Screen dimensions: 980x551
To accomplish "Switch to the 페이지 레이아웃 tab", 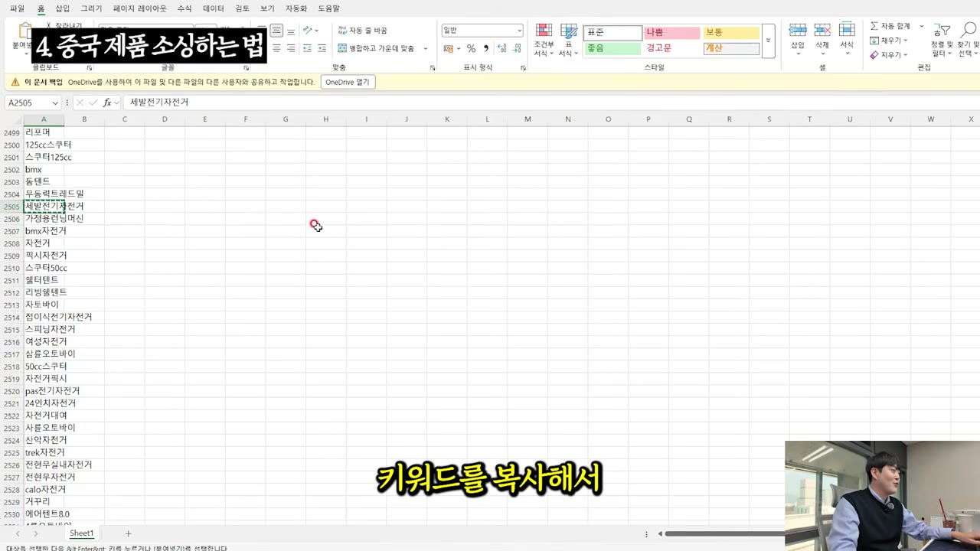I will point(139,8).
